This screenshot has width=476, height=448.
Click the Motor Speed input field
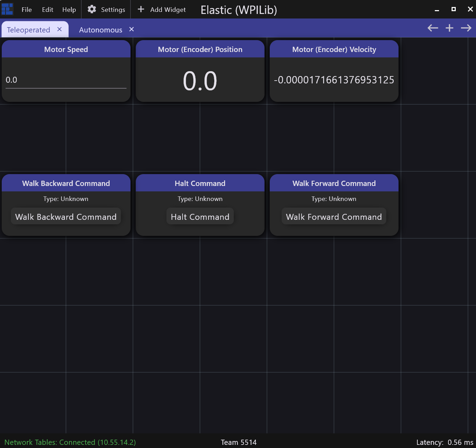66,80
